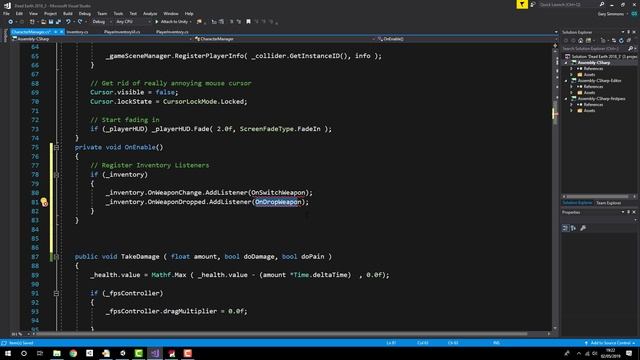The height and width of the screenshot is (360, 640).
Task: Click the Search Solution Explorer input field
Action: (594, 49)
